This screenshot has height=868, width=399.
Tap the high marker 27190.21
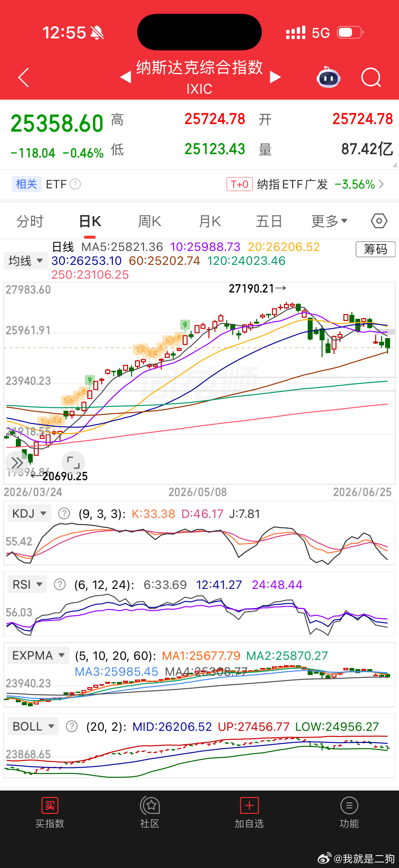(251, 288)
